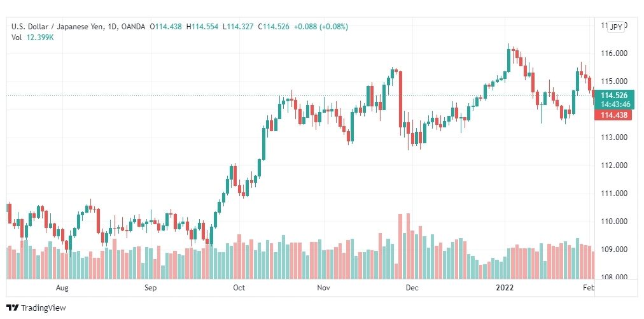Click the +0.088 (+0.08%) change value
The image size is (644, 319).
coord(320,27)
